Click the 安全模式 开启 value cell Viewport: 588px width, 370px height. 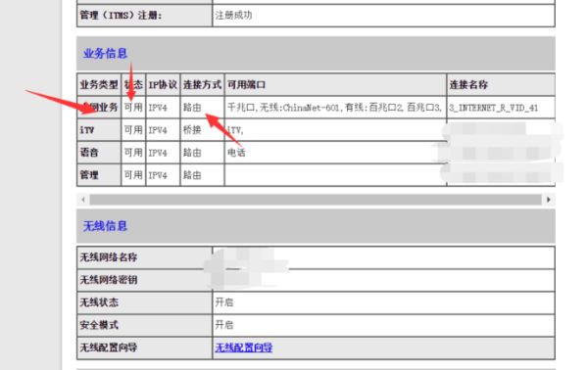(383, 325)
